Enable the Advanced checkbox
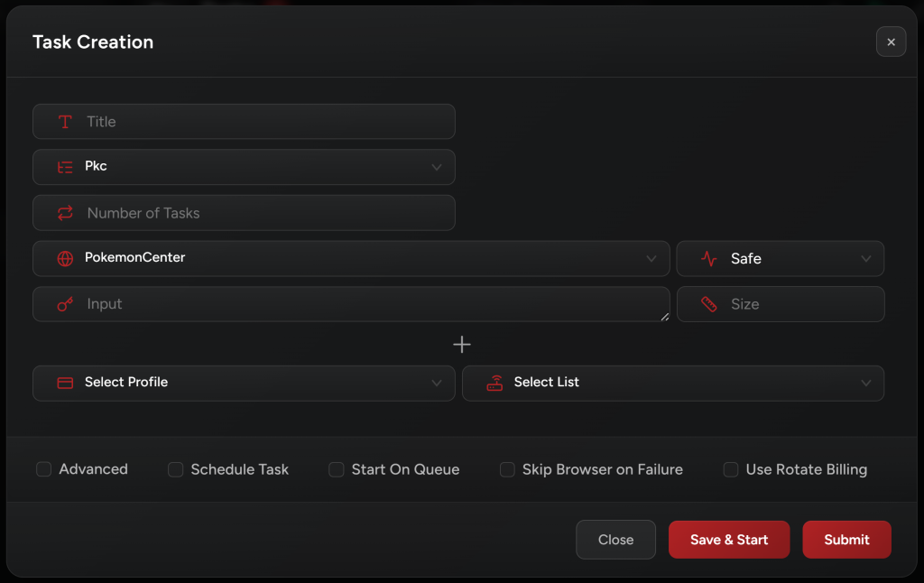This screenshot has height=583, width=924. 44,469
